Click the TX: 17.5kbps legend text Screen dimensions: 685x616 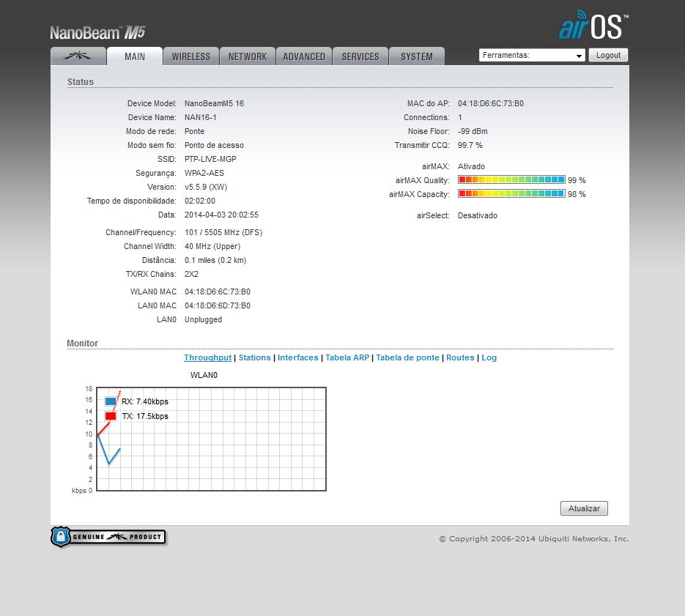coord(145,416)
